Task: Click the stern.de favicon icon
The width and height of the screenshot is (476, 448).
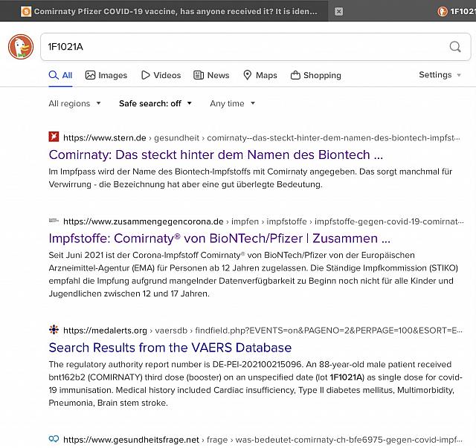Action: tap(54, 137)
